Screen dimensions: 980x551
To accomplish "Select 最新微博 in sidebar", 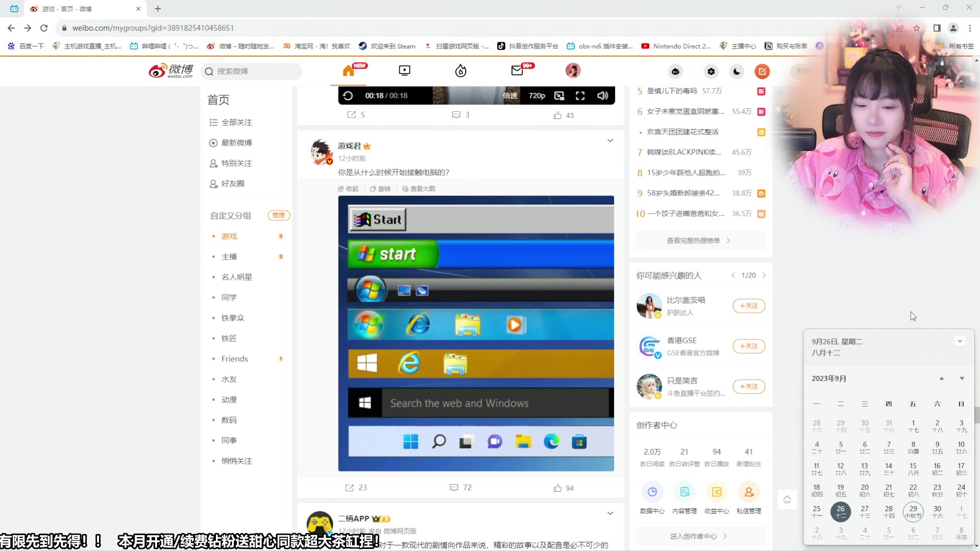I will click(236, 143).
